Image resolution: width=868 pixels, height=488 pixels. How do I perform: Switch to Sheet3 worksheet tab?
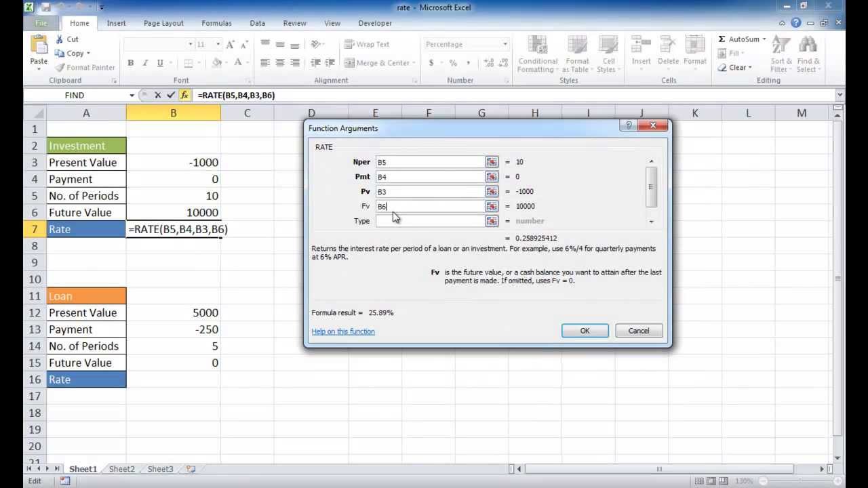(x=160, y=469)
